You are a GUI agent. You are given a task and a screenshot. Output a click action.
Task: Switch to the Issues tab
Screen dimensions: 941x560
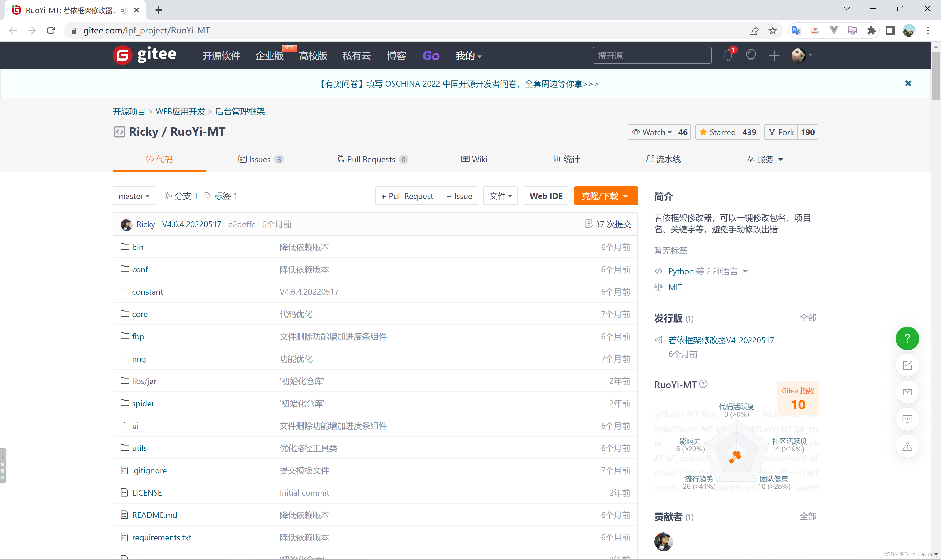pyautogui.click(x=261, y=159)
